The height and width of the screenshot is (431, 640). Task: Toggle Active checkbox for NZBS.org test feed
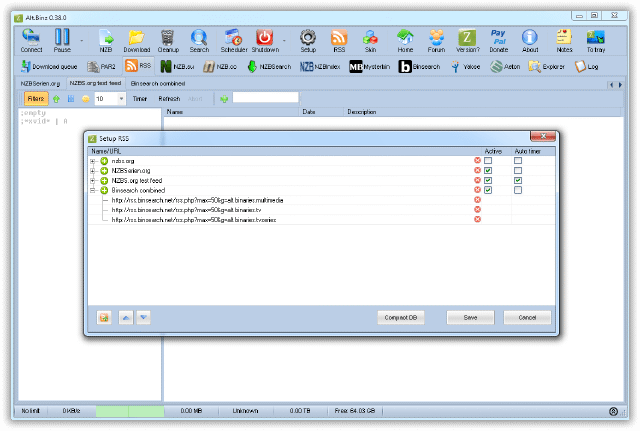tap(488, 180)
